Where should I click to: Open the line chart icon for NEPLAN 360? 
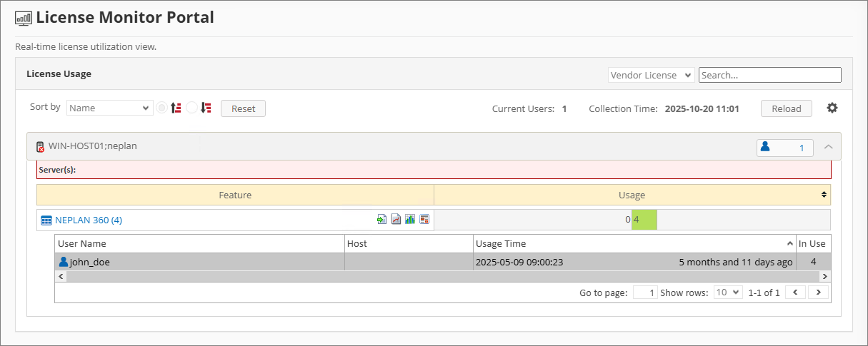(x=396, y=219)
